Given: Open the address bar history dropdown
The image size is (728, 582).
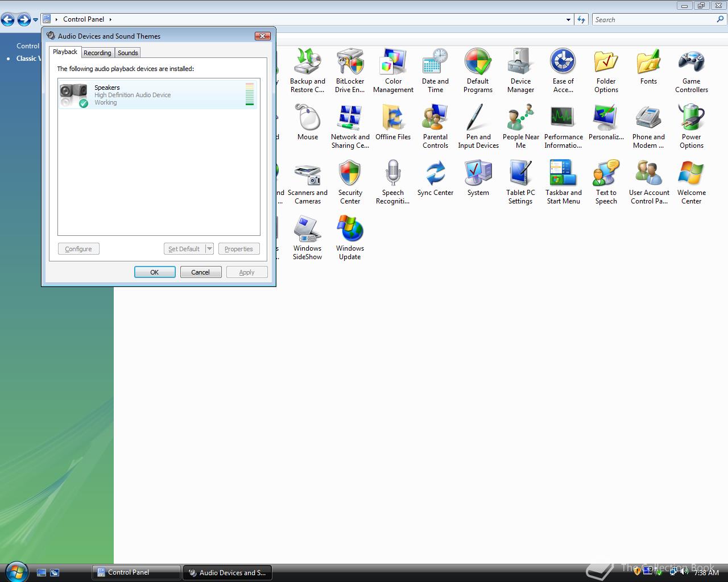Looking at the screenshot, I should pyautogui.click(x=567, y=19).
